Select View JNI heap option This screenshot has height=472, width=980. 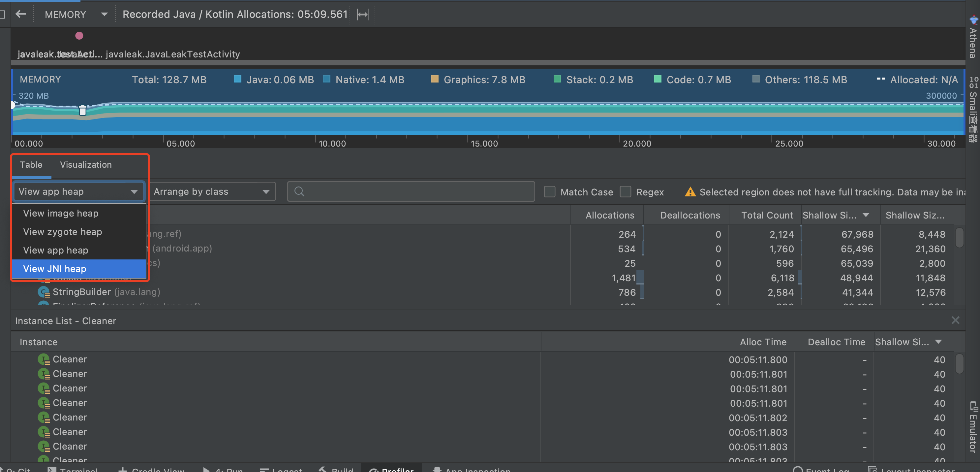pos(79,269)
